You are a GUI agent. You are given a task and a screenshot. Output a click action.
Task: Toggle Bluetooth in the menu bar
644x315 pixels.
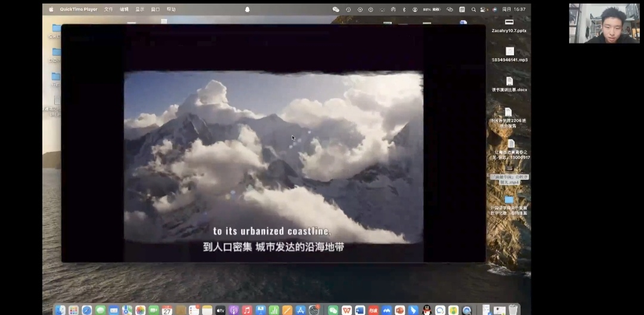[404, 10]
